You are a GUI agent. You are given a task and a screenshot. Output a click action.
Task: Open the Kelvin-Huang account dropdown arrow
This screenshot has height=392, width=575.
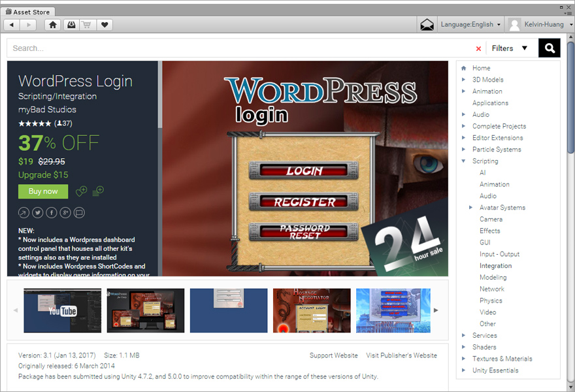pyautogui.click(x=571, y=25)
